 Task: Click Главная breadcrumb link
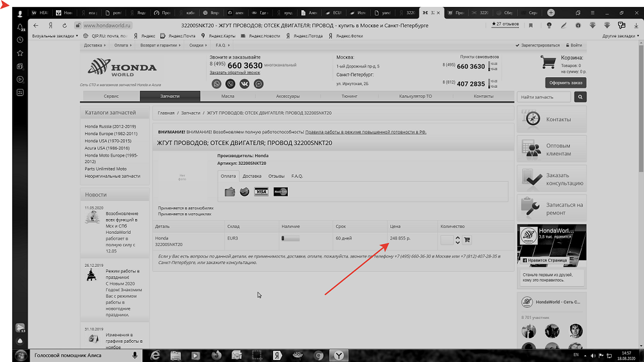tap(166, 113)
